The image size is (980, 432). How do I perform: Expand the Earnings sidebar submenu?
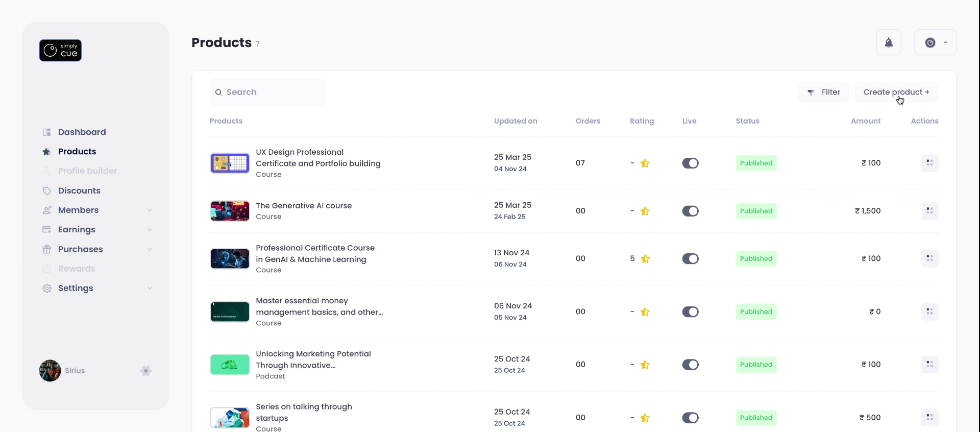(x=150, y=230)
